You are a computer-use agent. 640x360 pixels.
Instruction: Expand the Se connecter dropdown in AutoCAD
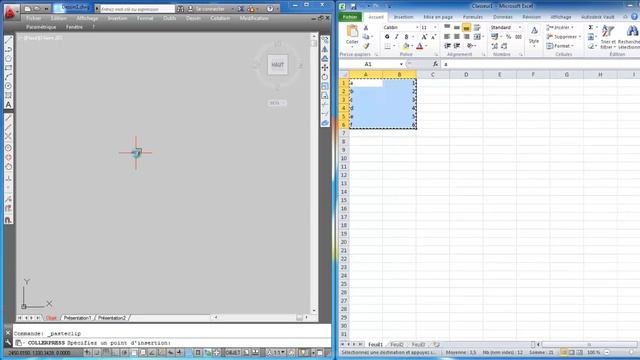232,9
